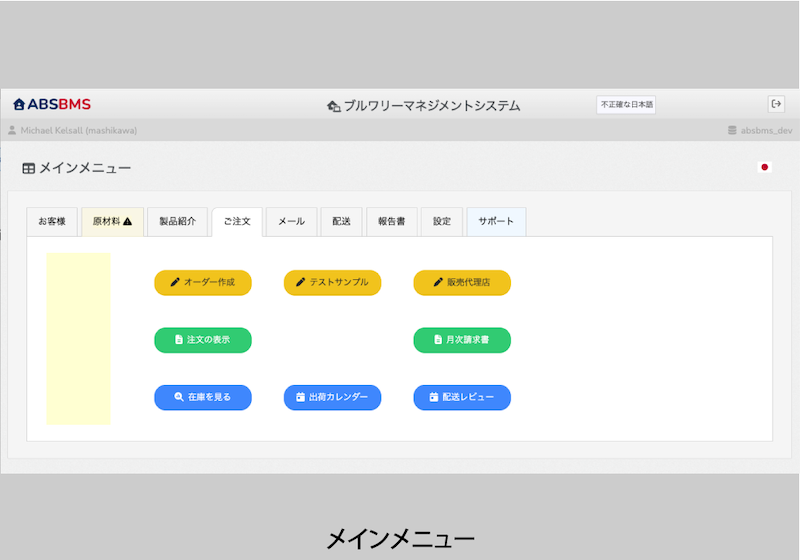Open the 配送 tab
The width and height of the screenshot is (800, 560).
[x=341, y=221]
